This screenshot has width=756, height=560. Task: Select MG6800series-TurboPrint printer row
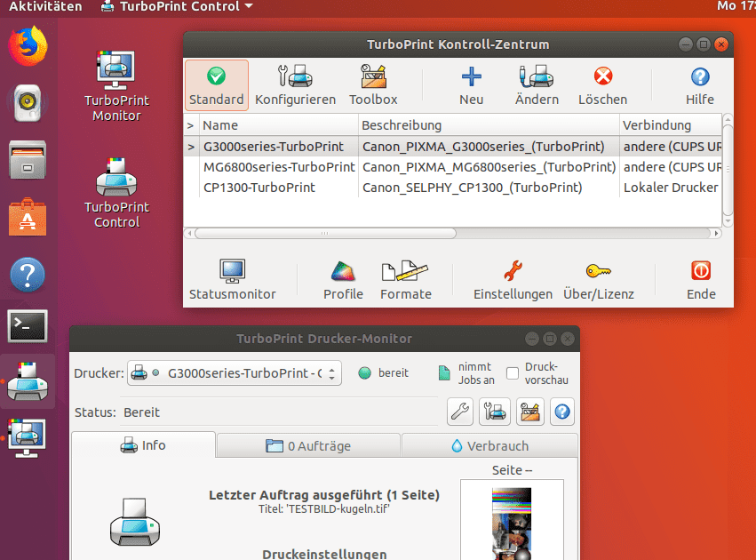tap(452, 167)
